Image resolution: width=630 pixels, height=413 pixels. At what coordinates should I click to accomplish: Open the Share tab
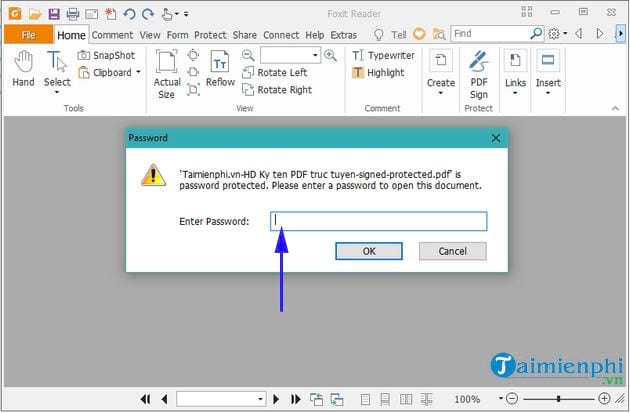(x=244, y=35)
